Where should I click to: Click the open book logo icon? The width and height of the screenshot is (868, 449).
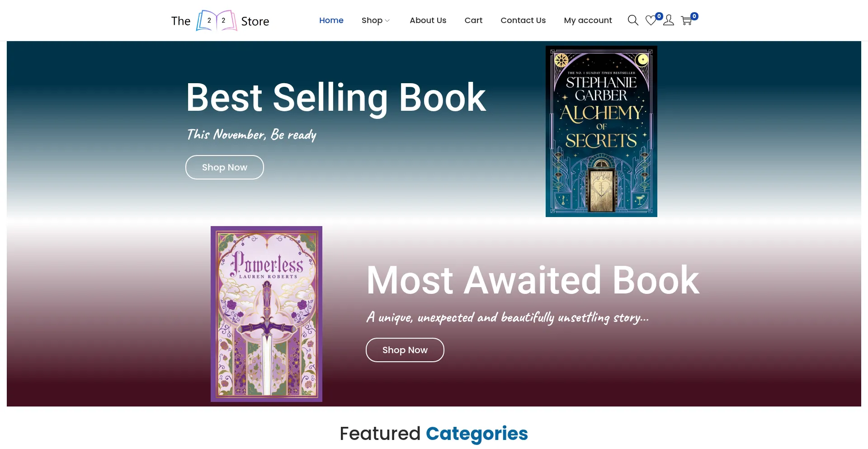(x=216, y=20)
